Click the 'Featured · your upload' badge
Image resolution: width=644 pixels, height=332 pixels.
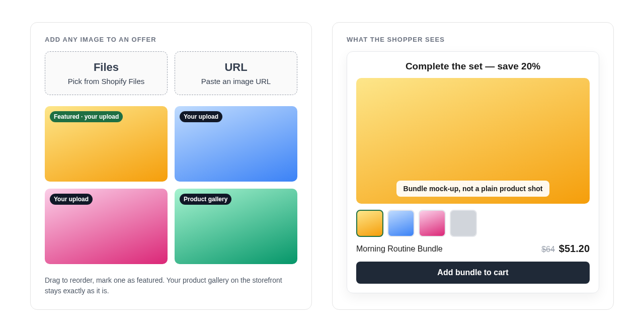pos(86,117)
